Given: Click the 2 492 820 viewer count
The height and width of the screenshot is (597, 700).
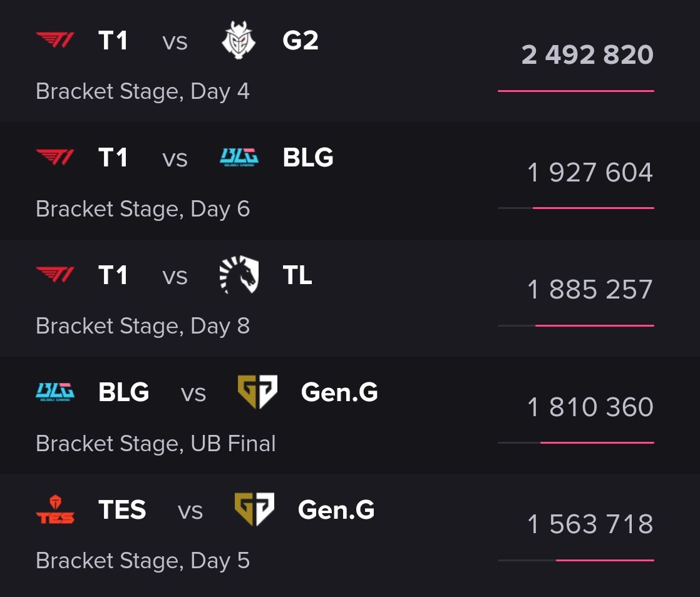Looking at the screenshot, I should pyautogui.click(x=587, y=55).
